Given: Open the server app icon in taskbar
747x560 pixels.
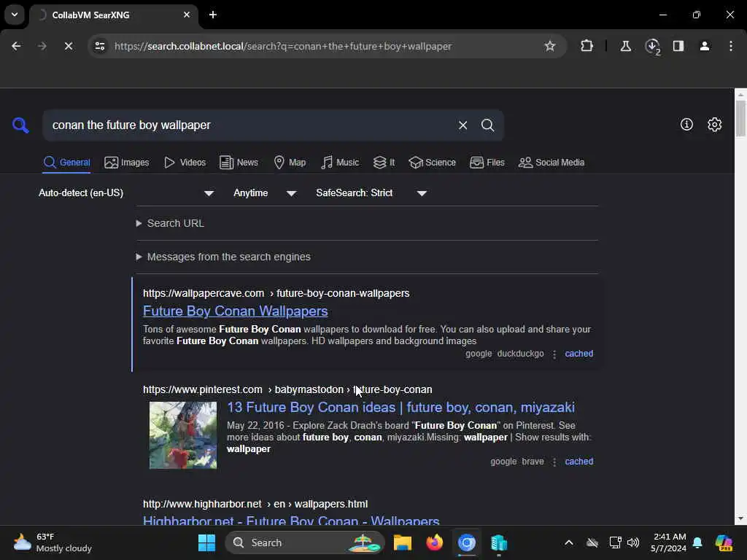Looking at the screenshot, I should 499,542.
